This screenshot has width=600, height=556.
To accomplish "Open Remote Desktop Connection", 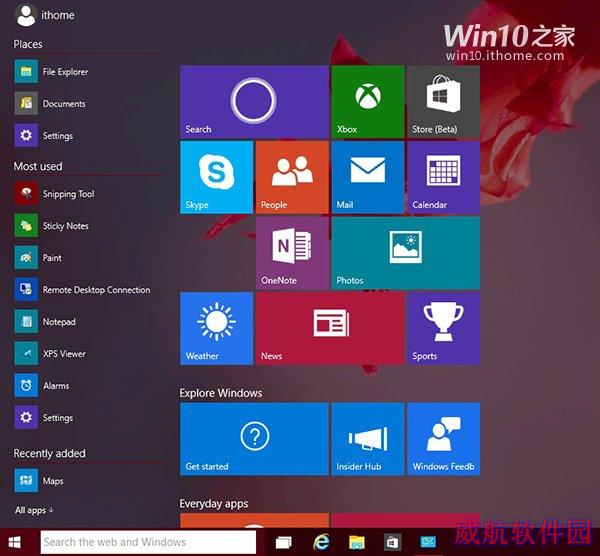I will pos(82,290).
